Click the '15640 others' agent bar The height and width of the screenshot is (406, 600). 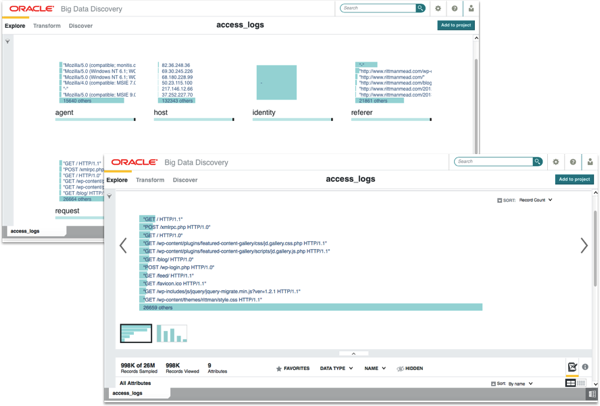click(92, 101)
